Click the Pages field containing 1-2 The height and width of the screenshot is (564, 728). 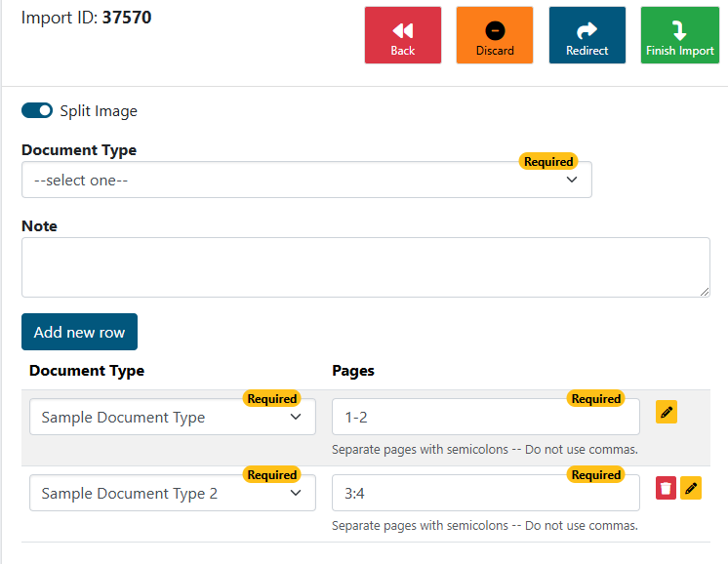click(486, 417)
